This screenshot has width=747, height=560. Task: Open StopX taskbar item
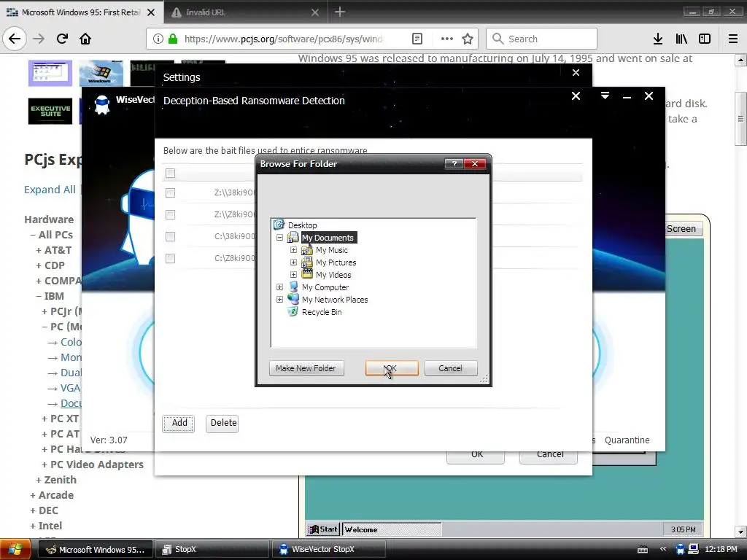212,550
